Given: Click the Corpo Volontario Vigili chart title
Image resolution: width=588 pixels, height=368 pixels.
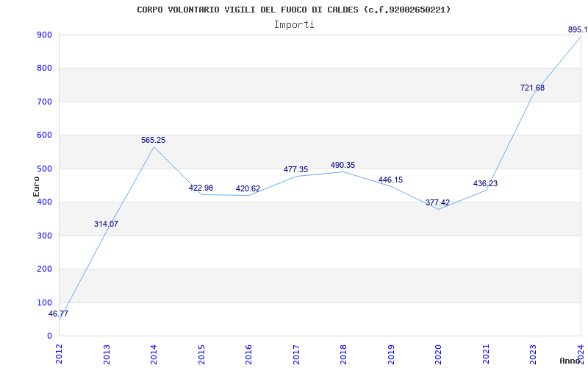Looking at the screenshot, I should tap(293, 10).
